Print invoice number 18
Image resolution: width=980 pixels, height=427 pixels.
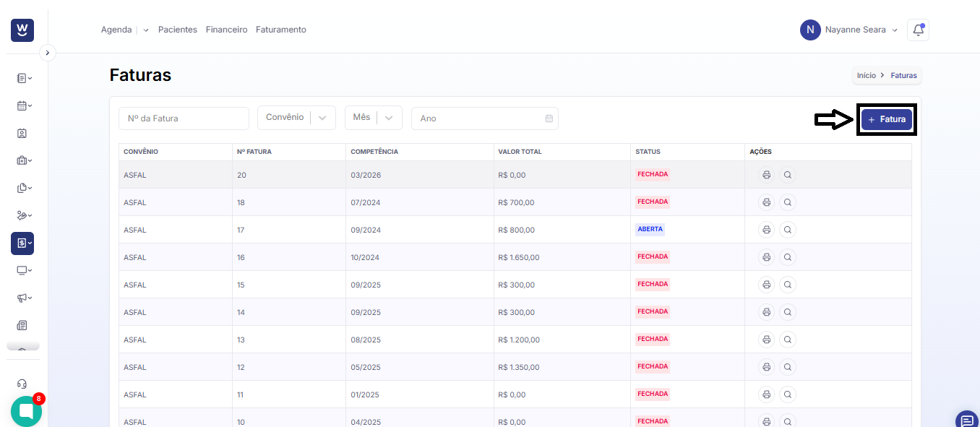pyautogui.click(x=766, y=202)
